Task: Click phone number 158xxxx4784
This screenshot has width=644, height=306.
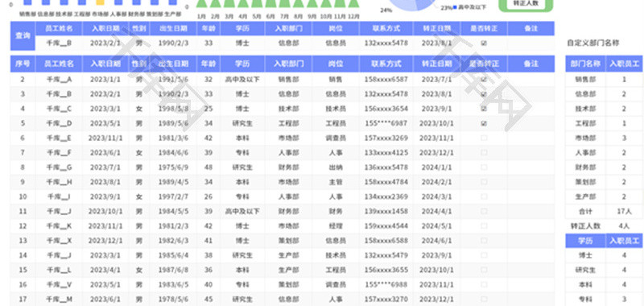Action: (x=386, y=182)
